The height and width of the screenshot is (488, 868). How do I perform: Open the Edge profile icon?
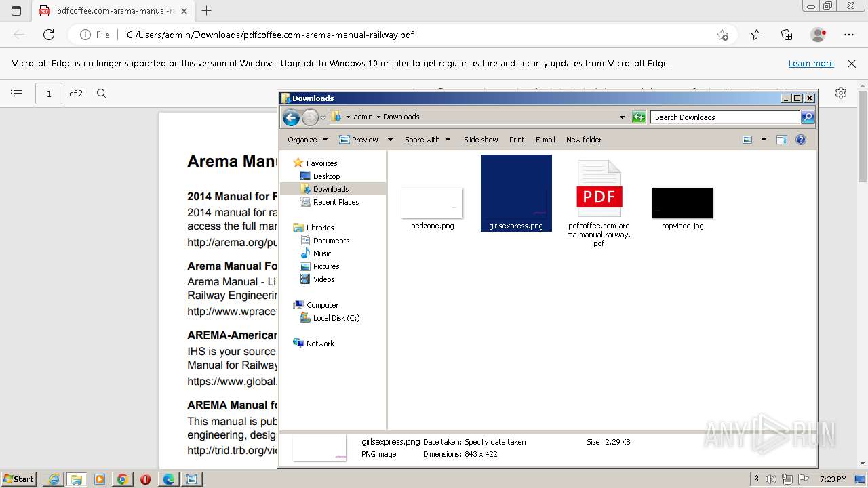[818, 35]
